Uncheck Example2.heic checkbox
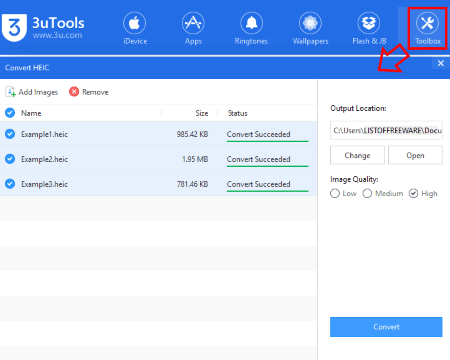This screenshot has height=360, width=450. tap(10, 159)
